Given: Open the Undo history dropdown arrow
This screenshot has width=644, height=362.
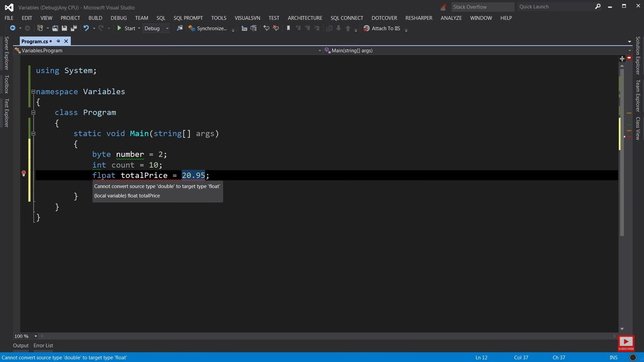Looking at the screenshot, I should pyautogui.click(x=94, y=28).
